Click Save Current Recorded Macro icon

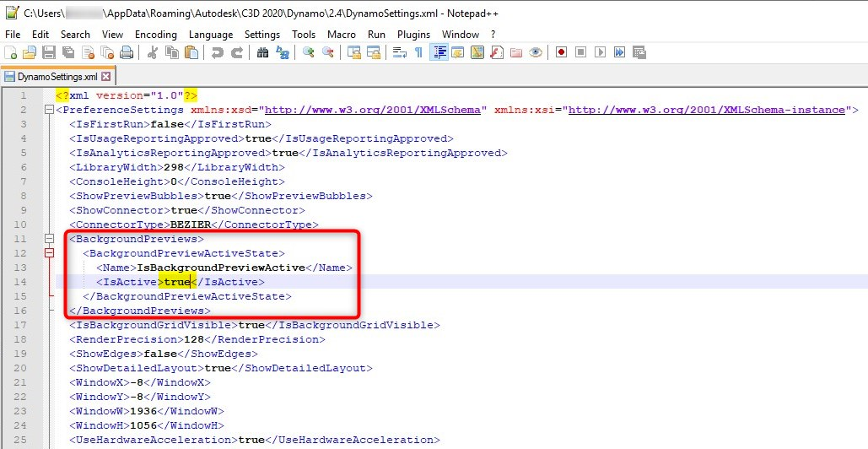(x=639, y=52)
